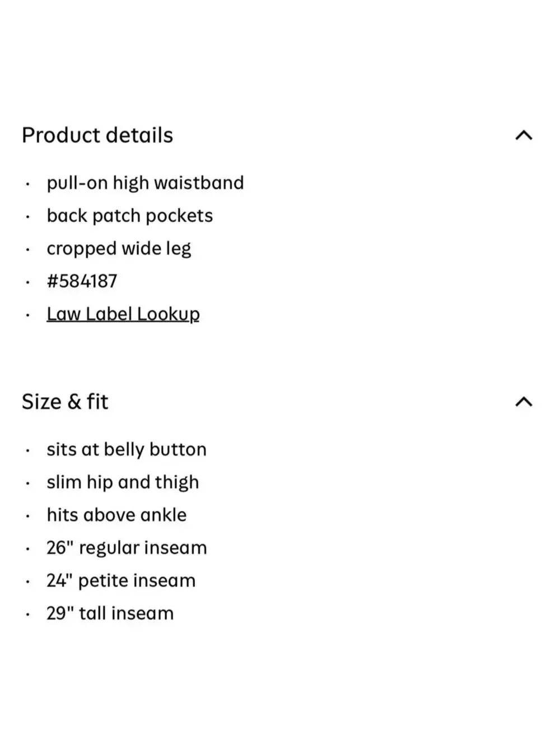Click the bullet beside pull-on high waistband
This screenshot has width=560, height=745.
coord(27,184)
